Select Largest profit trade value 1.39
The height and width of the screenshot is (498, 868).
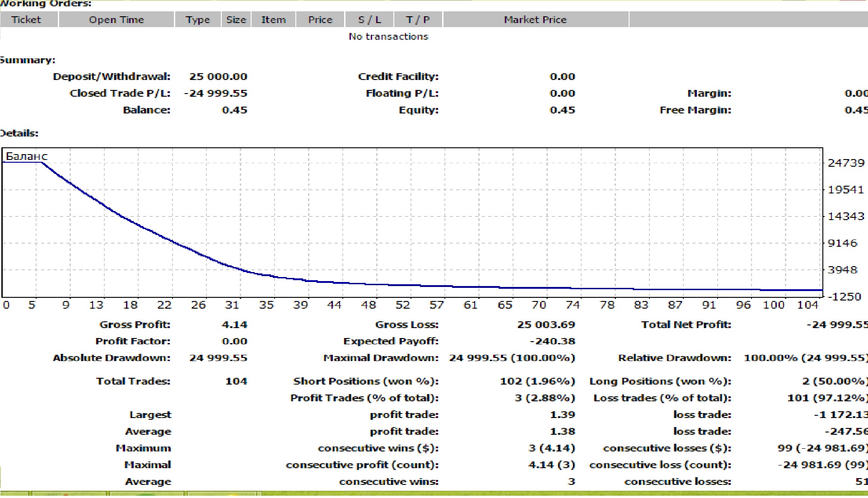pos(562,415)
